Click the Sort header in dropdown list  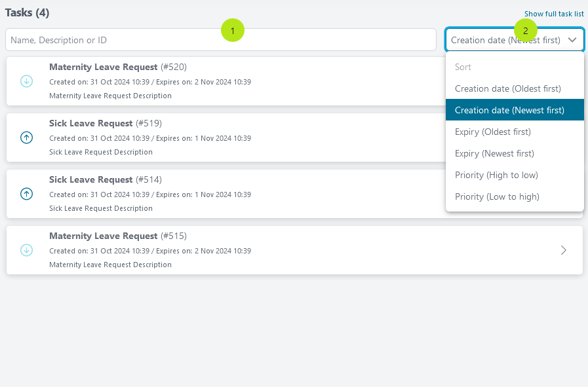coord(463,67)
